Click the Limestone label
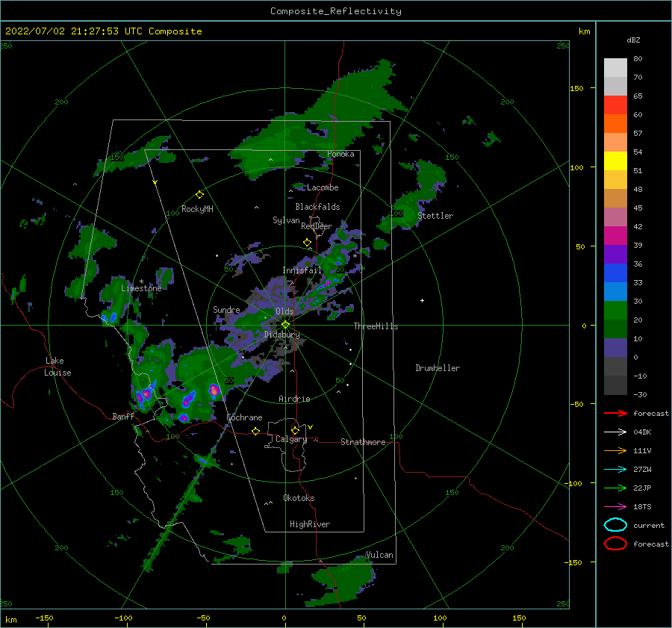This screenshot has height=628, width=672. [141, 288]
